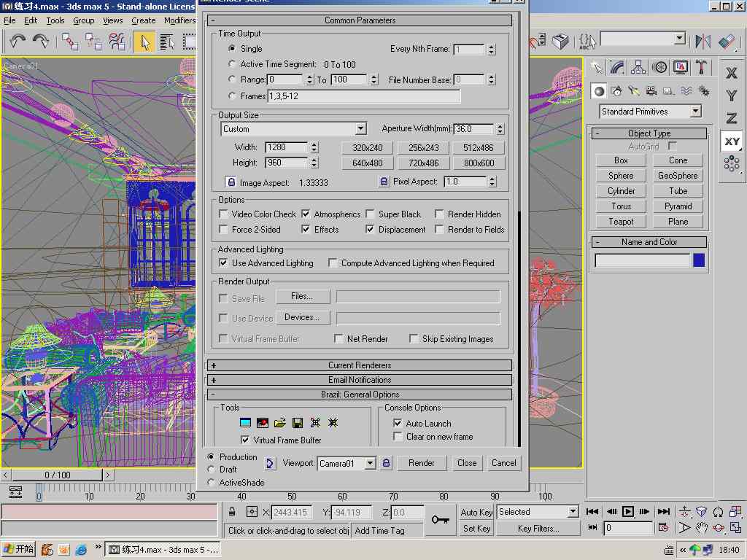
Task: Toggle Atmospherics checkbox
Action: [306, 214]
